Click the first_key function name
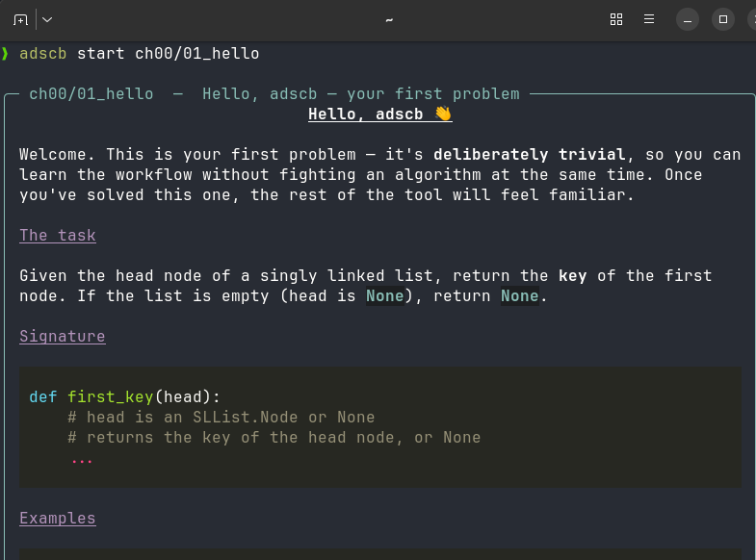 [x=111, y=396]
